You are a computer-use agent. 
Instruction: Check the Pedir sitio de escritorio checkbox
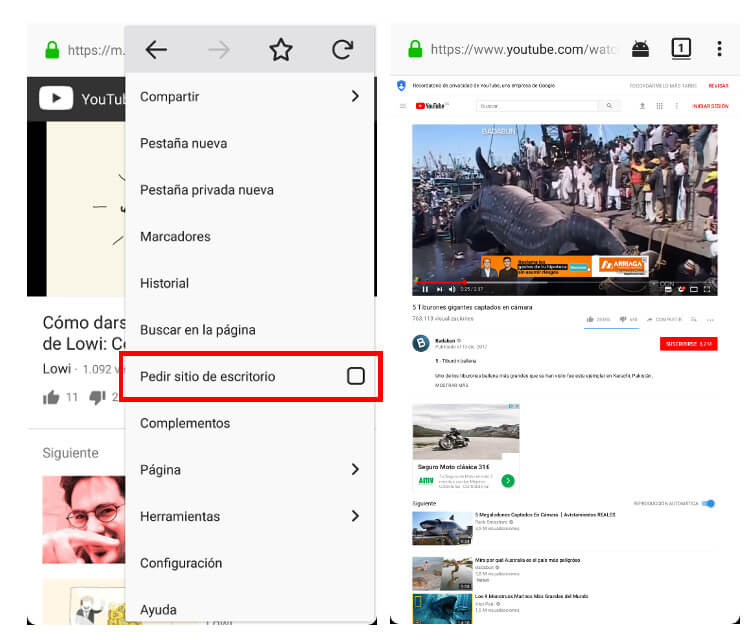point(355,376)
